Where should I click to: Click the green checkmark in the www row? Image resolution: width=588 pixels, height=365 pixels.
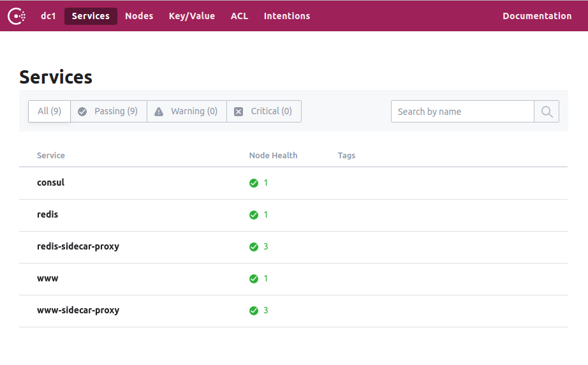254,279
